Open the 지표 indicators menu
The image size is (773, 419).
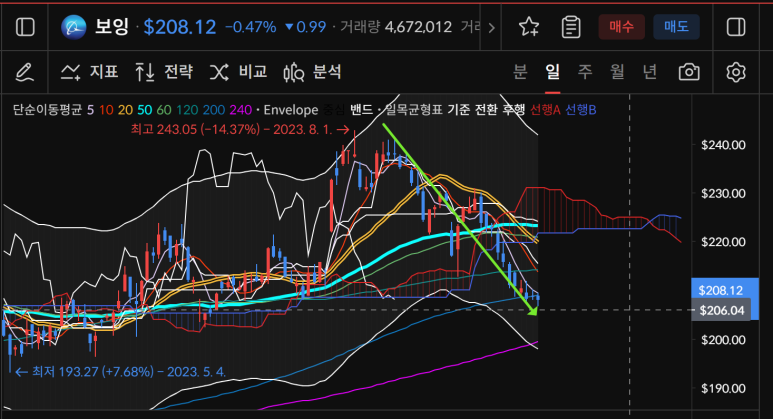pos(89,72)
